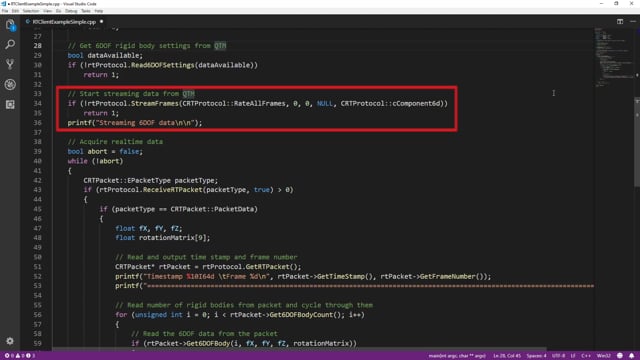Open the Debug view in activity bar
Viewport: 640px width, 360px height.
(10, 84)
